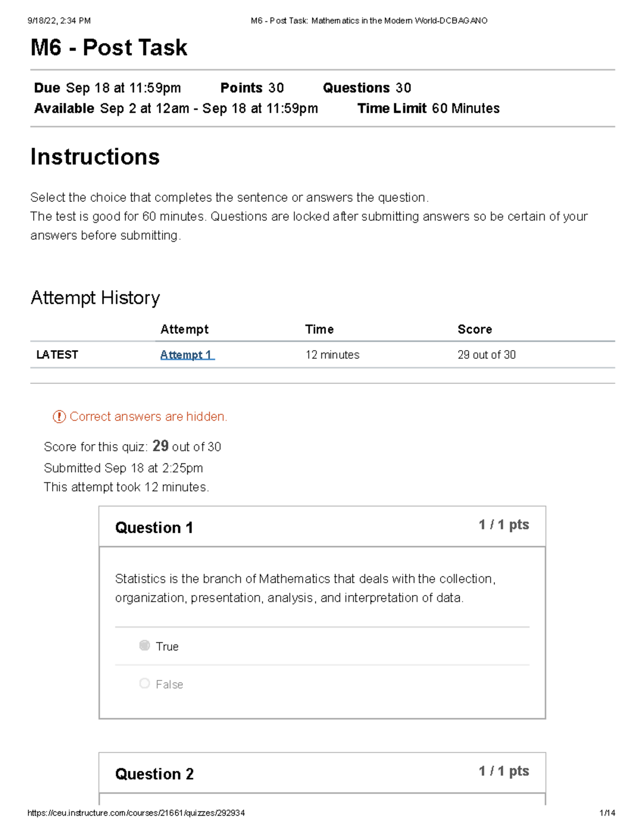The height and width of the screenshot is (834, 644).
Task: Open the Attempt 1 link
Action: 187,355
